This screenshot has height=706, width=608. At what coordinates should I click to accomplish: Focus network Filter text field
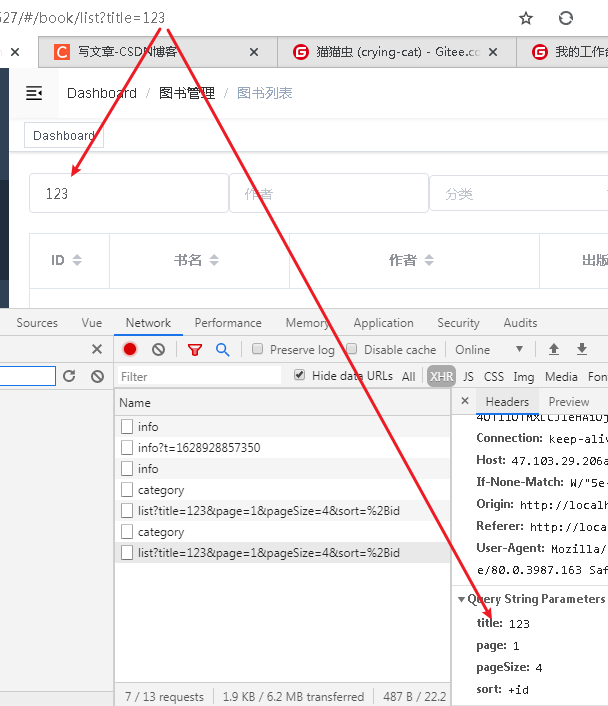200,376
